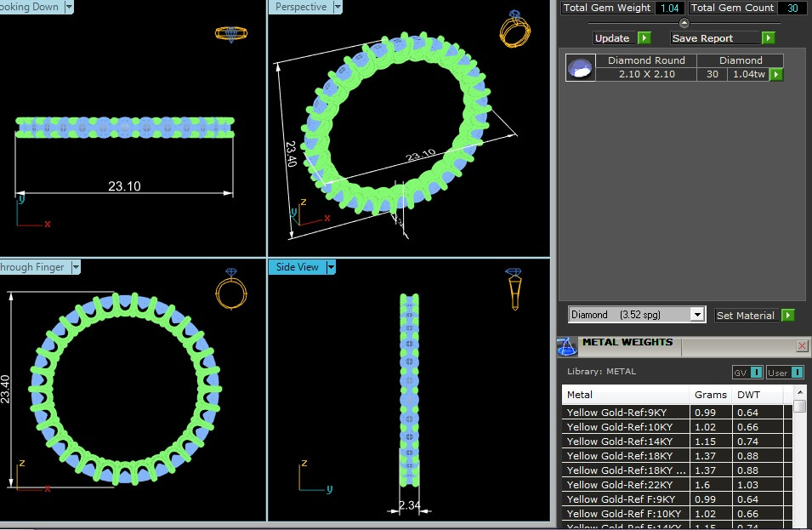Click the Side View ring icon
Image resolution: width=812 pixels, height=530 pixels.
pos(514,289)
